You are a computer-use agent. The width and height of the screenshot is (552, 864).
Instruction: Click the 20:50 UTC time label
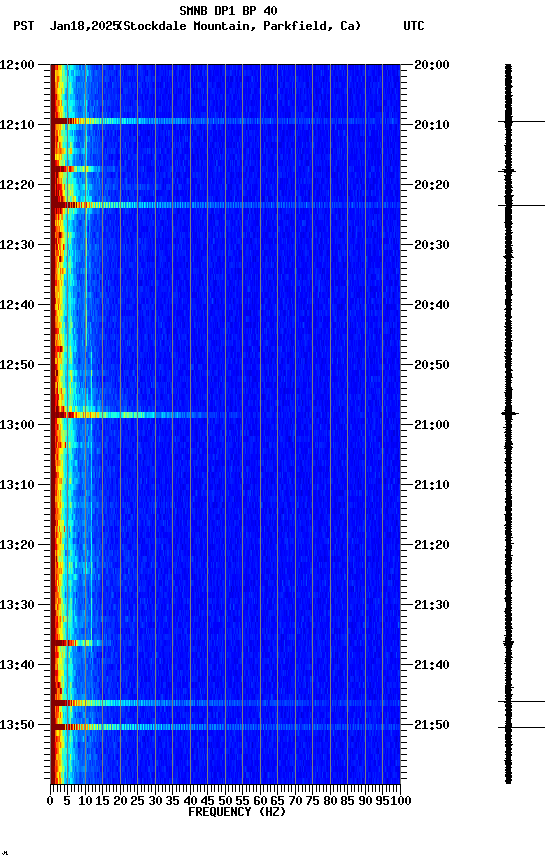431,365
